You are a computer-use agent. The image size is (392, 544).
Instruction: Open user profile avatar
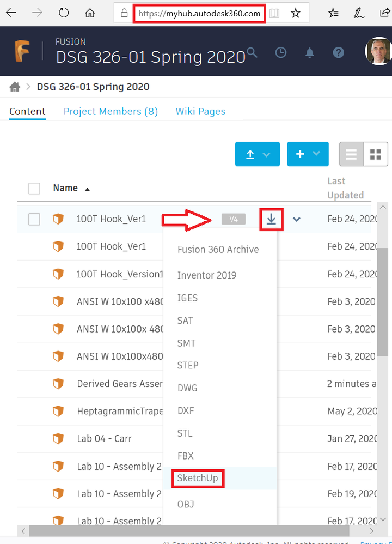pyautogui.click(x=378, y=51)
